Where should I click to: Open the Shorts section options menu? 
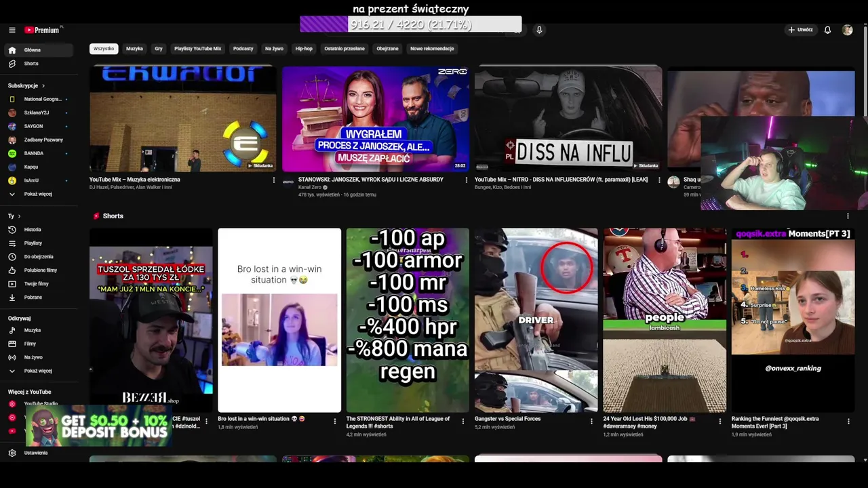pyautogui.click(x=848, y=216)
